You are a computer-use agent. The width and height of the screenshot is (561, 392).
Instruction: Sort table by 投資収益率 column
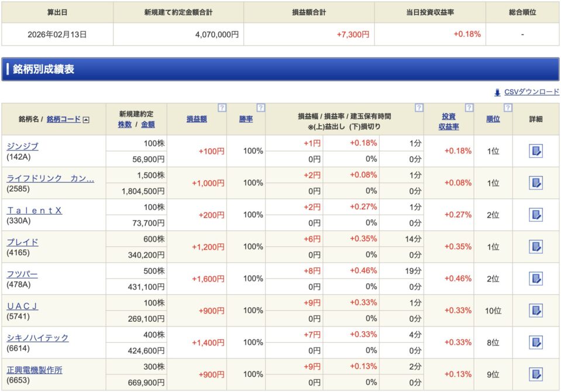[449, 121]
